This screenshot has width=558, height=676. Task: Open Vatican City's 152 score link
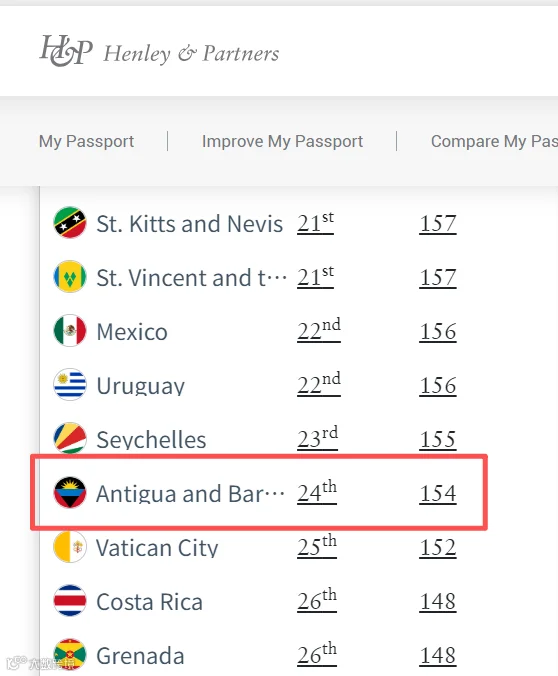[x=438, y=547]
